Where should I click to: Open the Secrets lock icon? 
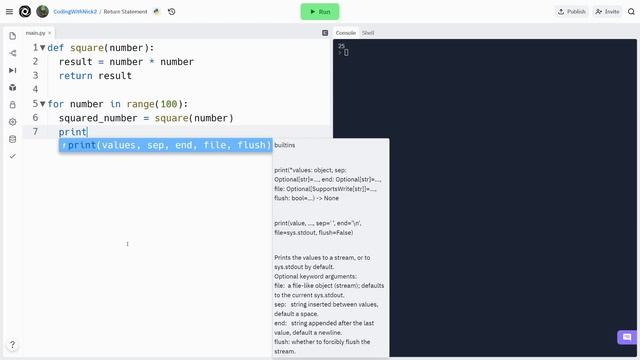[13, 104]
